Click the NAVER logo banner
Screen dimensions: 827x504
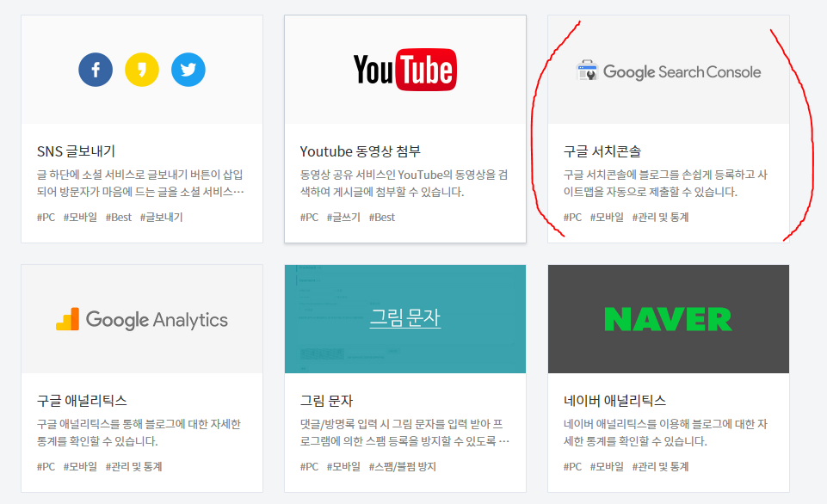[669, 319]
